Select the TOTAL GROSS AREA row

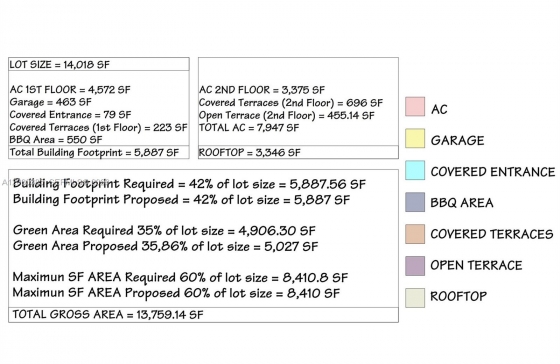pos(204,315)
